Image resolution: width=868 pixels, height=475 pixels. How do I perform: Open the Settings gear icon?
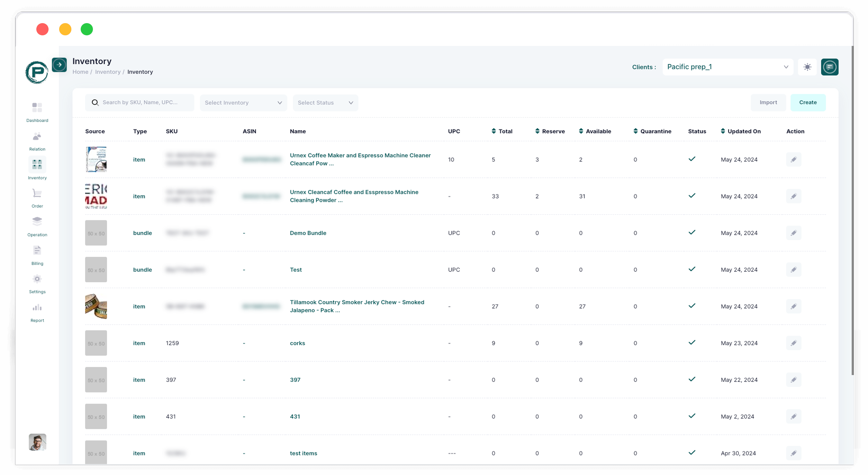click(x=37, y=279)
